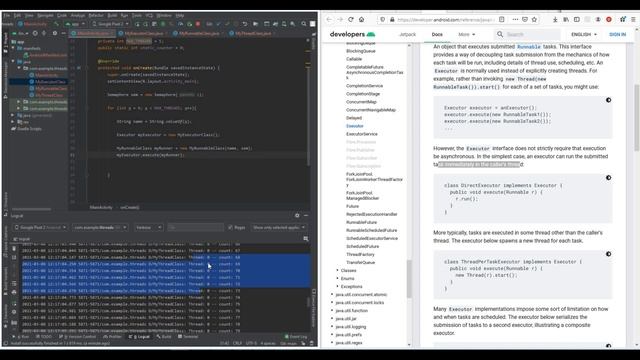Toggle the Regex checkbox in Logcat
This screenshot has width=640, height=360.
231,227
